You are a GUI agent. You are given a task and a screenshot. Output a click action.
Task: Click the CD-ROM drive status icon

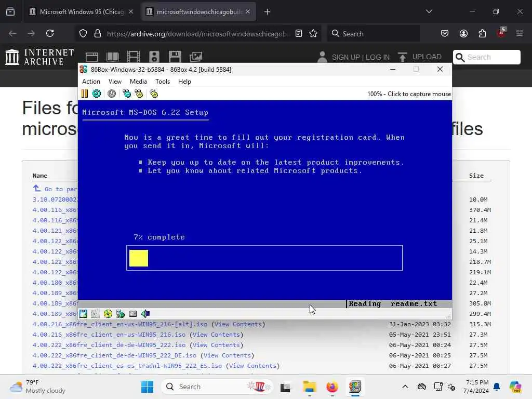tap(108, 314)
